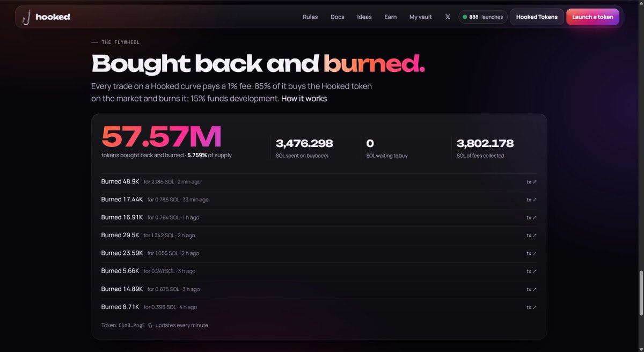The height and width of the screenshot is (352, 644).
Task: Go to the Ideas page
Action: click(364, 17)
